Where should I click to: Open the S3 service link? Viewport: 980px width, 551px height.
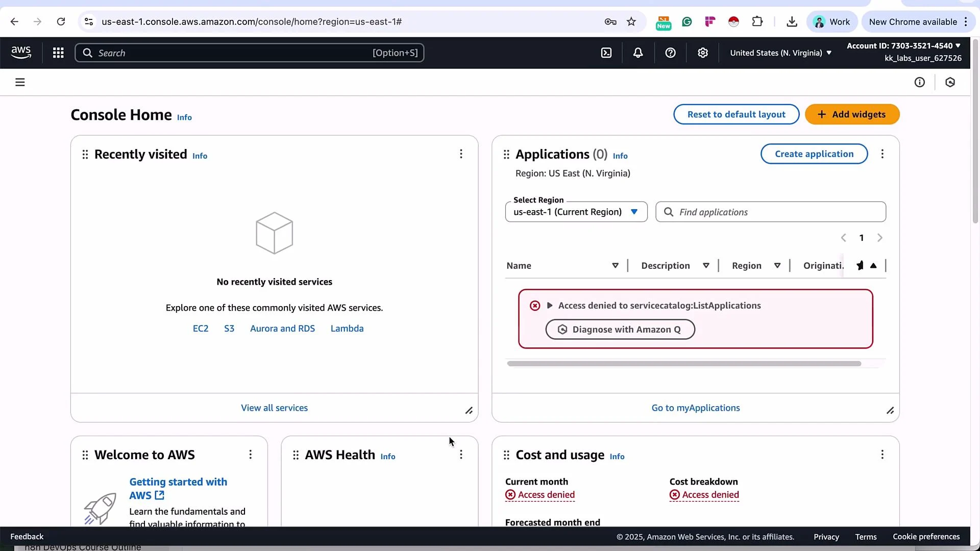pyautogui.click(x=229, y=329)
